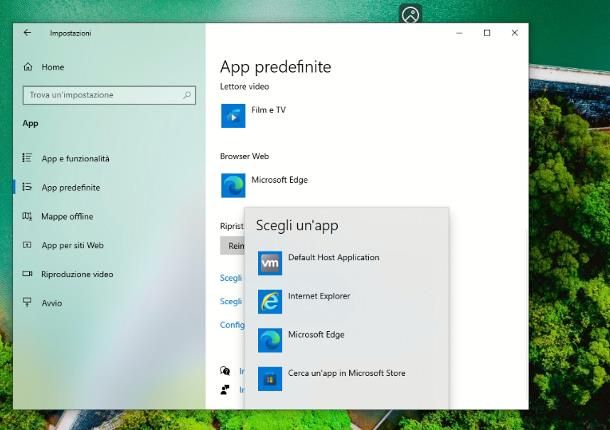Screen dimensions: 610x430
Task: Choose Microsoft Edge in Scegli un'app popup
Action: coord(316,334)
